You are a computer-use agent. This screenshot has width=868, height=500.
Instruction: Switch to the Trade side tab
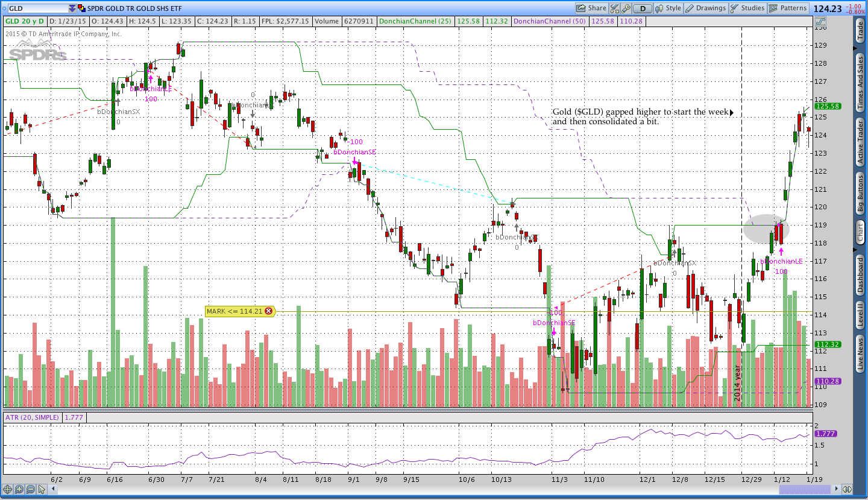point(860,31)
